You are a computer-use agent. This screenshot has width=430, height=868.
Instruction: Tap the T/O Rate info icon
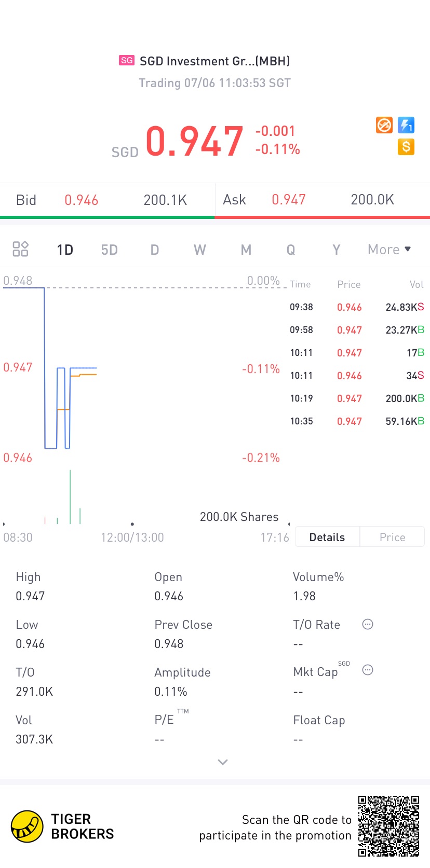(x=368, y=624)
